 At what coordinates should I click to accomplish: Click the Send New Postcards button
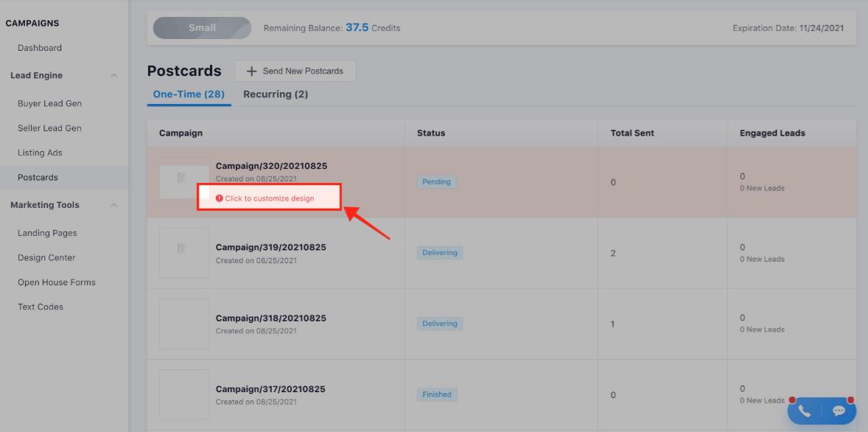point(295,72)
